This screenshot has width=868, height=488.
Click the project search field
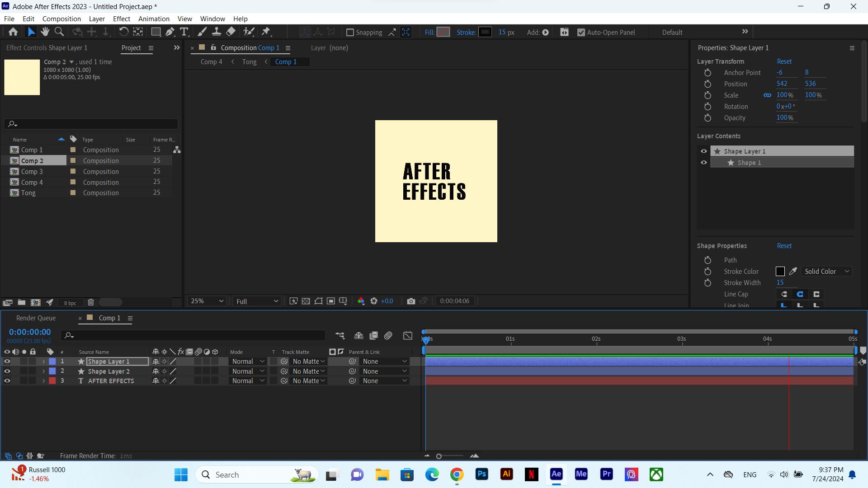[x=91, y=124]
